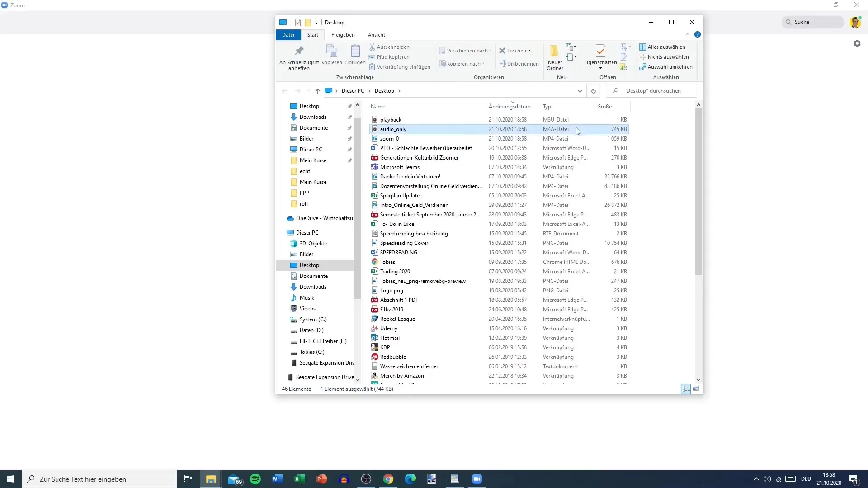Refresh the Desktop folder view
Screen dimensions: 868x488
(594, 91)
